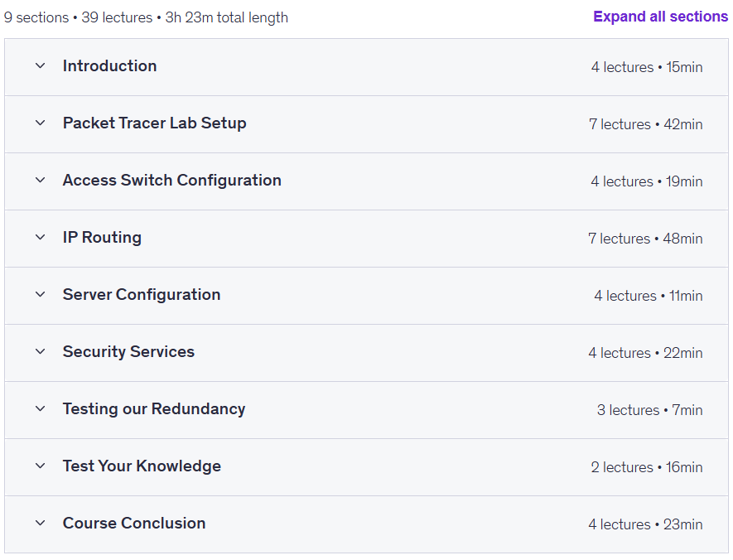Click Course Conclusion's 4 lectures • 23min text
Image resolution: width=733 pixels, height=560 pixels.
pyautogui.click(x=645, y=524)
